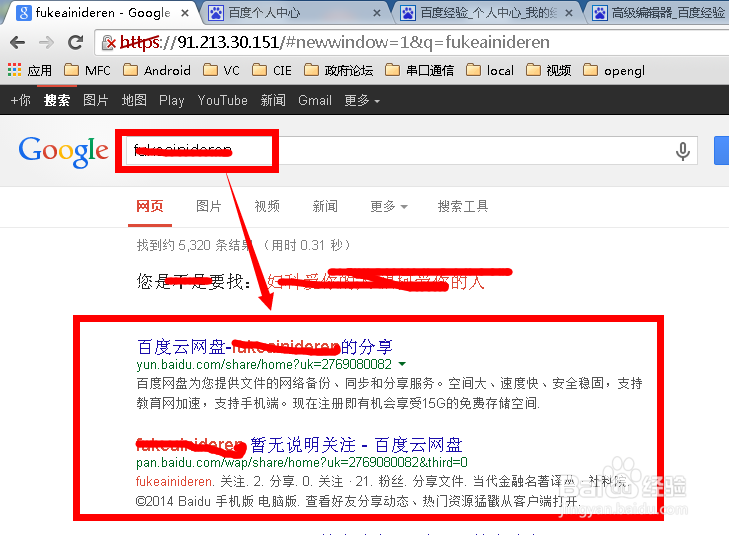
Task: Switch to the 百度个人中心 tab
Action: pos(293,13)
